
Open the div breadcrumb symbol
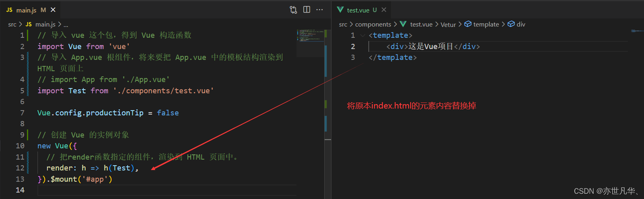click(x=516, y=25)
